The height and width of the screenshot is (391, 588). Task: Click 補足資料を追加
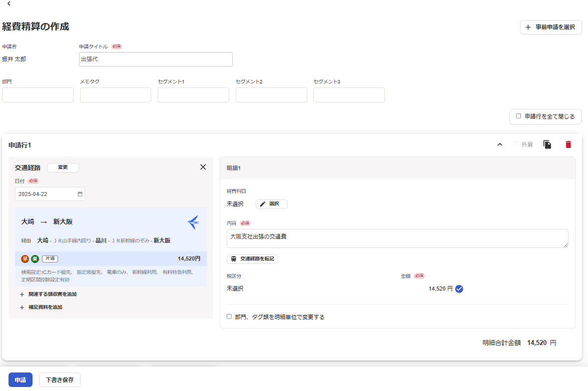[x=41, y=307]
